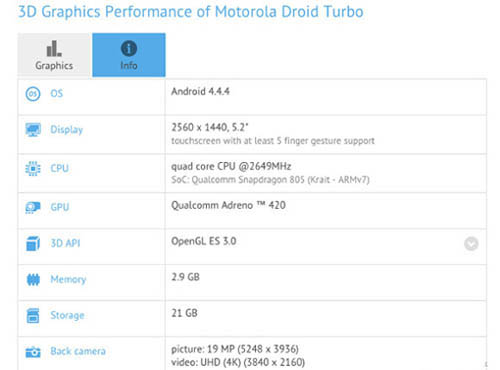Click the OS circle icon
The height and width of the screenshot is (370, 500).
click(x=33, y=94)
